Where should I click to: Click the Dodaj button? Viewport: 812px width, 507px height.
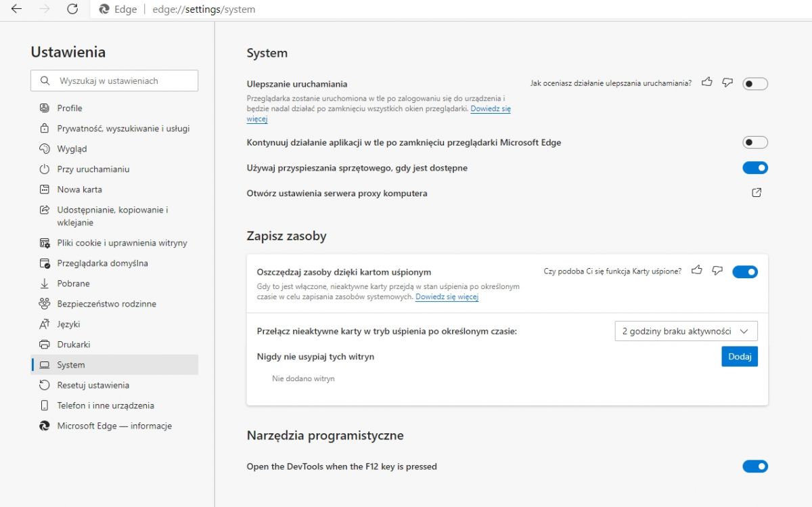click(x=740, y=356)
